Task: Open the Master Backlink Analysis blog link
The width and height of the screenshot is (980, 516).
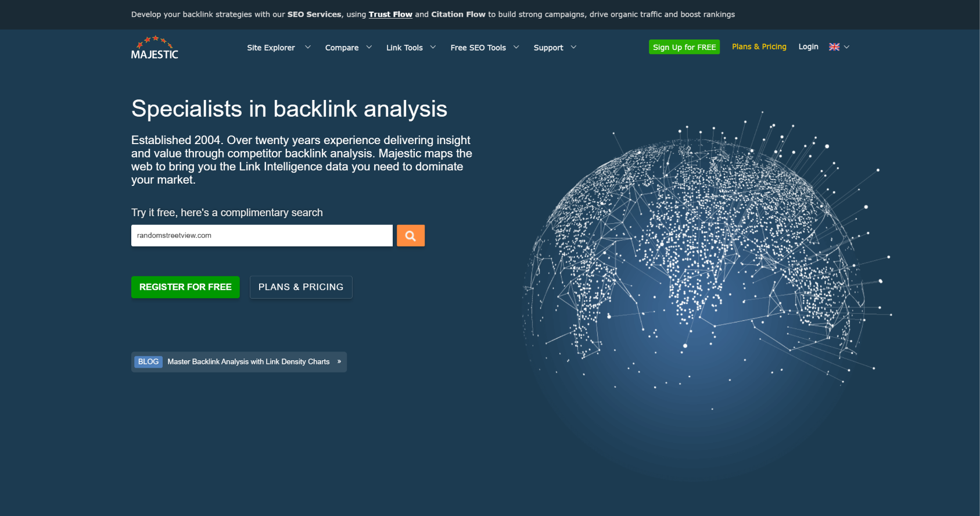Action: tap(249, 361)
